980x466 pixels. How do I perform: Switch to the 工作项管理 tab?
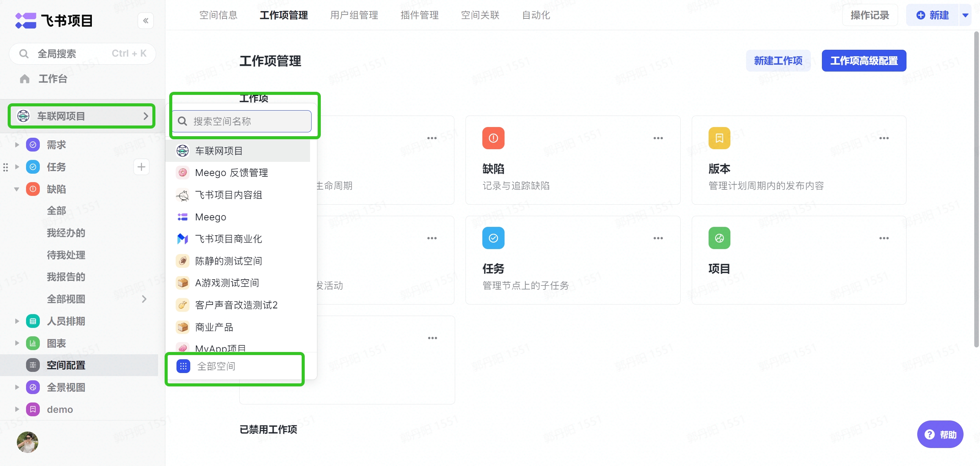pos(284,15)
